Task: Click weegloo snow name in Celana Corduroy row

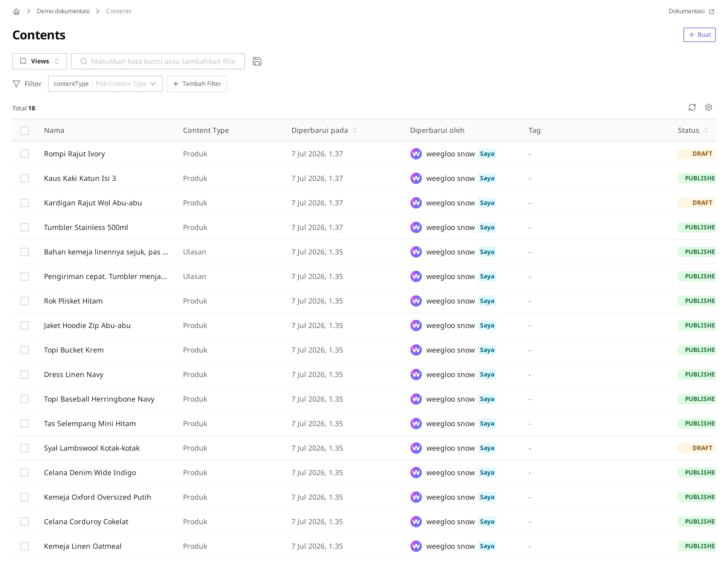Action: [450, 522]
